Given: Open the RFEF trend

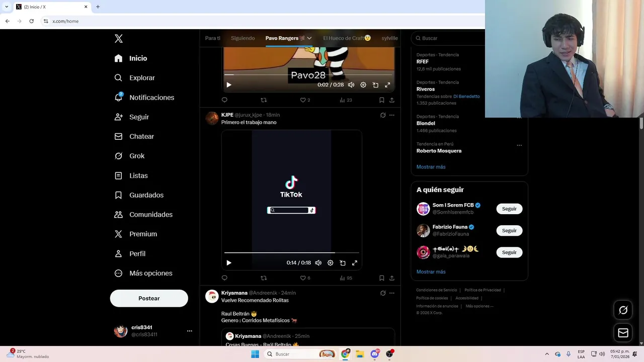Looking at the screenshot, I should point(423,62).
